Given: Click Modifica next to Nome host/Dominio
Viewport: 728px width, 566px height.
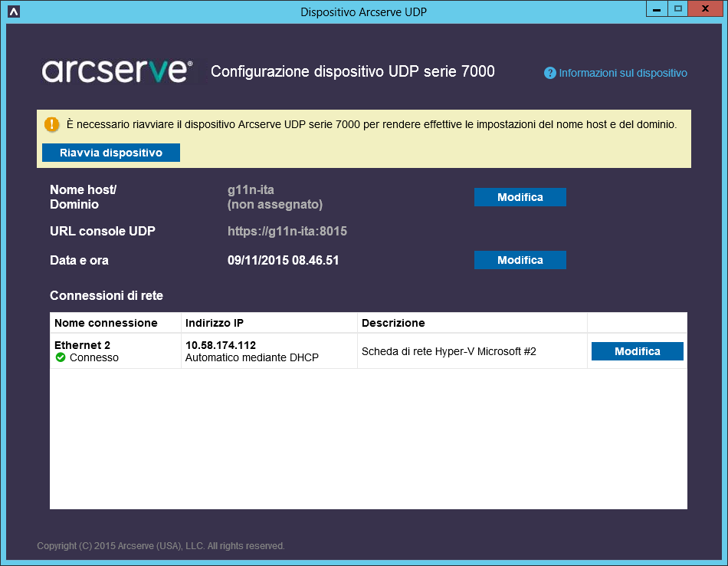Looking at the screenshot, I should click(x=520, y=197).
